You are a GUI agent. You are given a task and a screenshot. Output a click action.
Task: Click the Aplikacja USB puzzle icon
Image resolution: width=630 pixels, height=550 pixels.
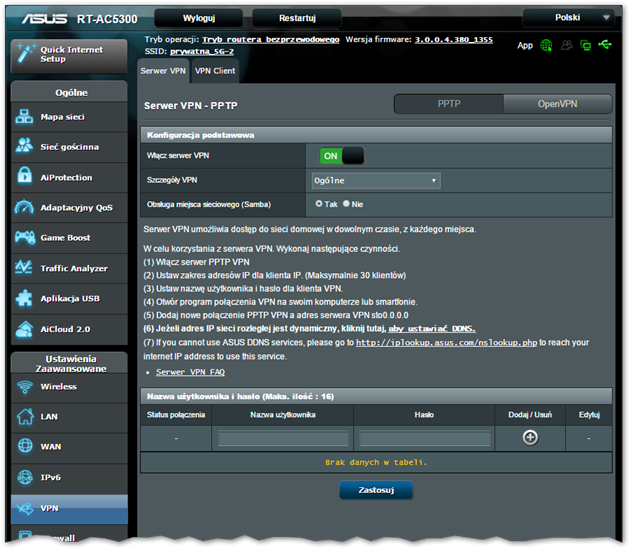tap(24, 298)
